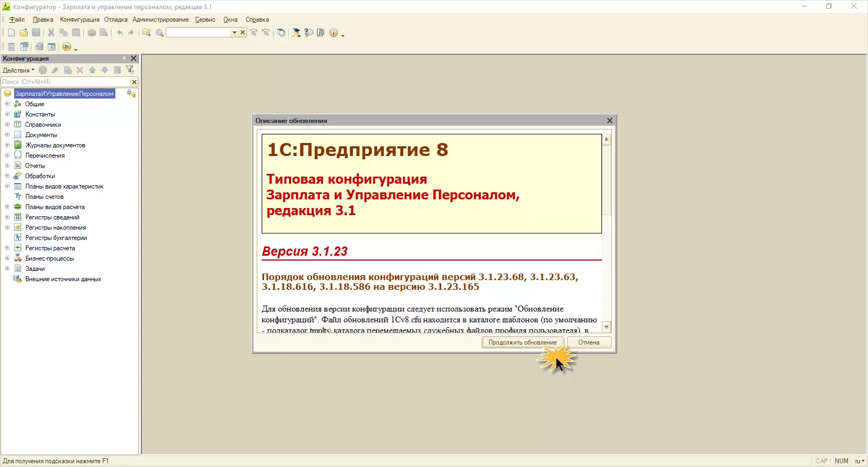Click the Redo arrow toolbar icon
Screen dimensions: 868x467
(131, 33)
